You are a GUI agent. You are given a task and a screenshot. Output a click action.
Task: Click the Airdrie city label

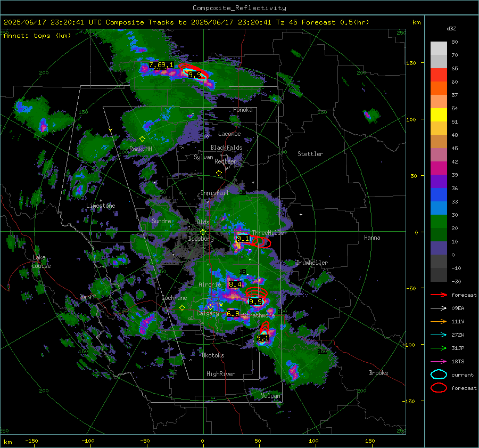point(210,284)
